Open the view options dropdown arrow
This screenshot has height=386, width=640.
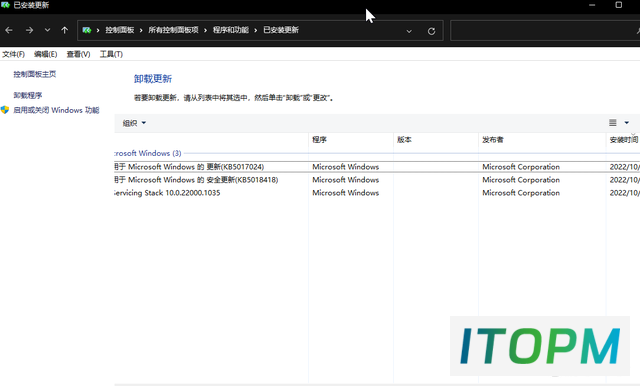627,123
